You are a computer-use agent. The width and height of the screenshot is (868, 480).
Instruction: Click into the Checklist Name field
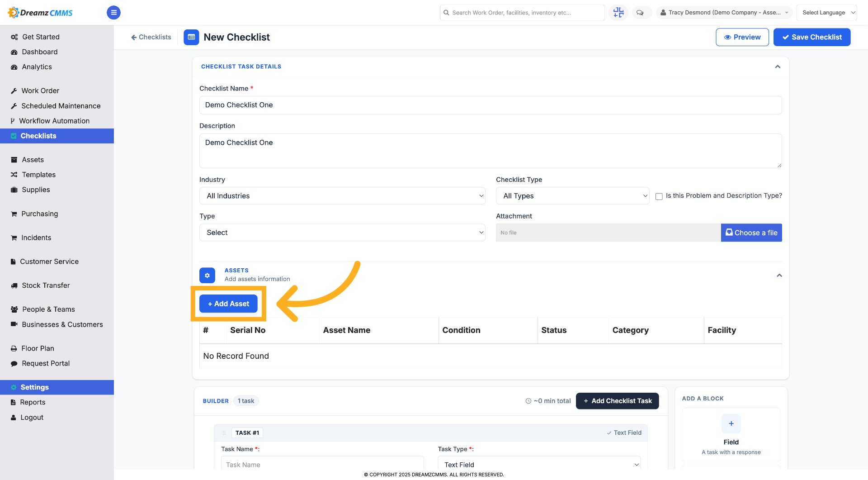(x=491, y=105)
